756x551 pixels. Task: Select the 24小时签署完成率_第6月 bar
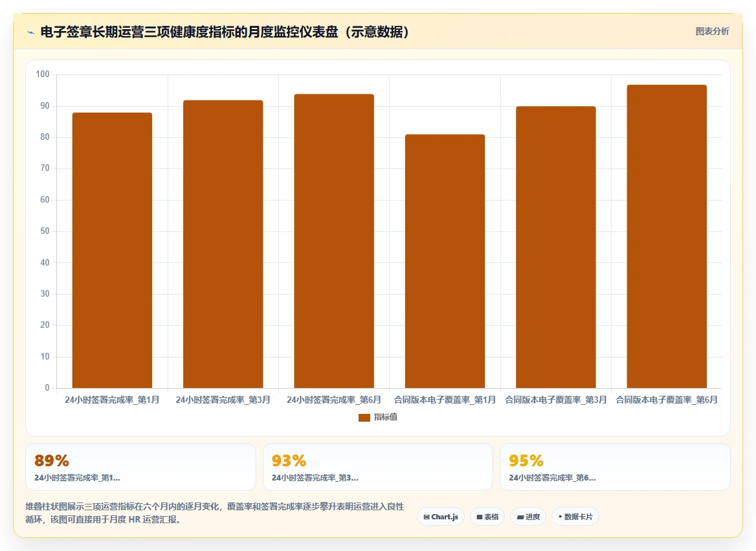coord(334,241)
